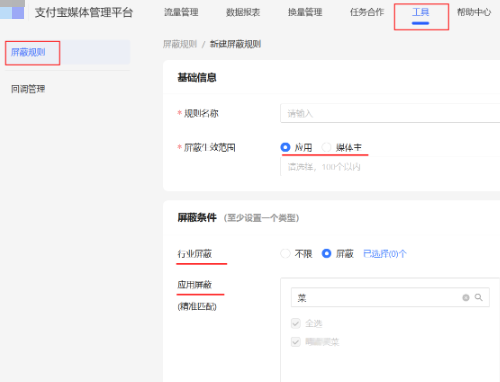This screenshot has width=500, height=382.
Task: Open the 流量管理 menu
Action: [x=181, y=13]
